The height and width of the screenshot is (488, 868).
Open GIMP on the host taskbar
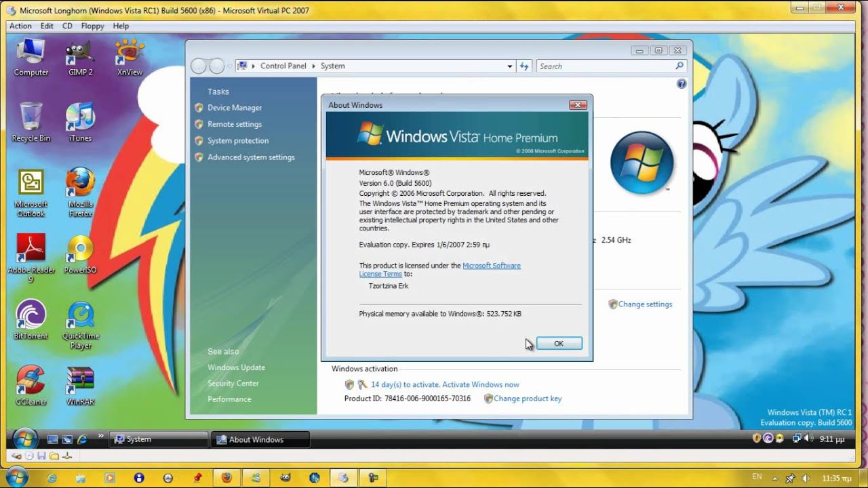coord(285,477)
